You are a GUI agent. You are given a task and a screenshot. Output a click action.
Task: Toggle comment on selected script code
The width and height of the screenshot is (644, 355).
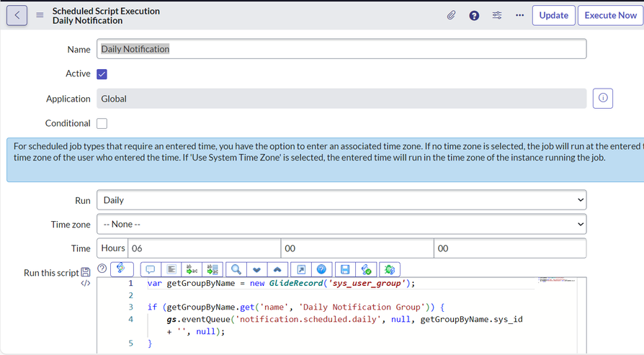click(151, 269)
